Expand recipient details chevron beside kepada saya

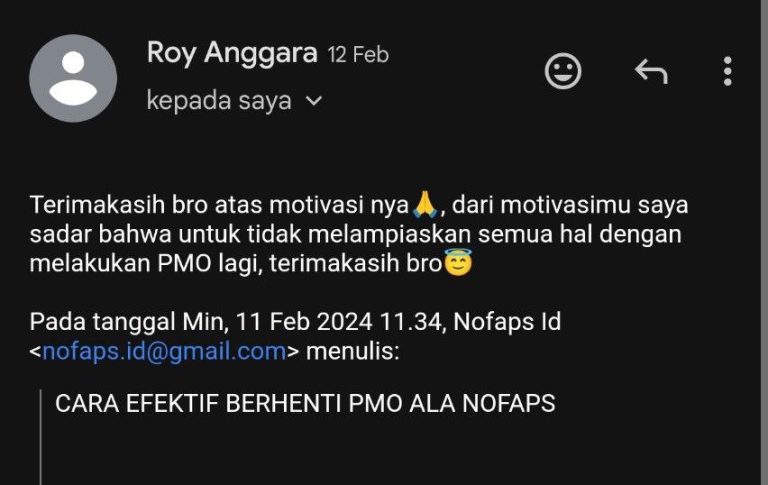pos(313,101)
